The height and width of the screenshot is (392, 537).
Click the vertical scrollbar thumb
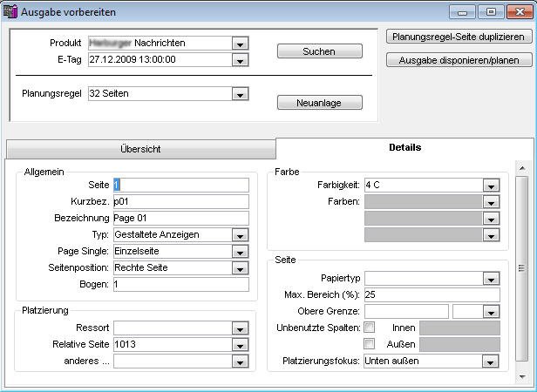522,268
